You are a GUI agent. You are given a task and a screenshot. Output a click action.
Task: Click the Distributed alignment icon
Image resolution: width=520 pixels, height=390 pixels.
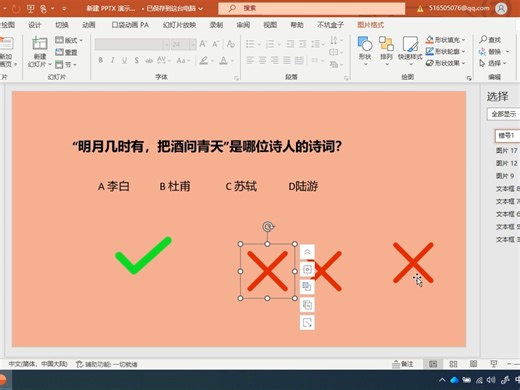(299, 60)
